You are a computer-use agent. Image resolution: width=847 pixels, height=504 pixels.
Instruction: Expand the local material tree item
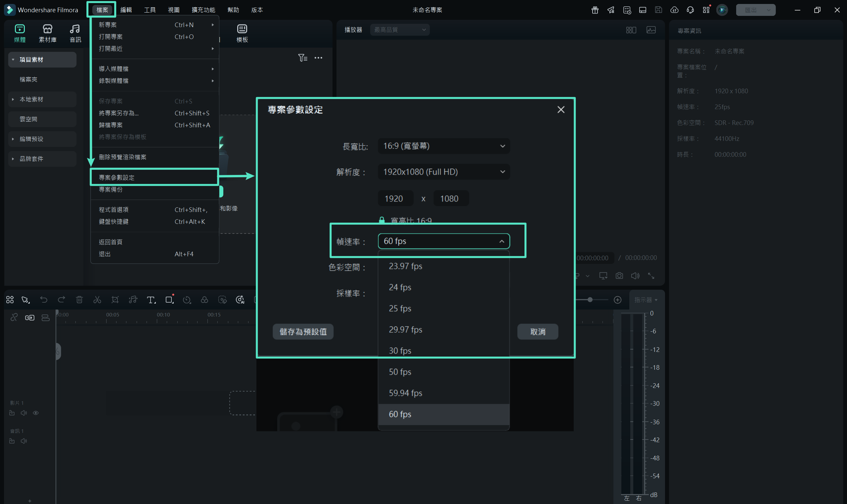13,100
